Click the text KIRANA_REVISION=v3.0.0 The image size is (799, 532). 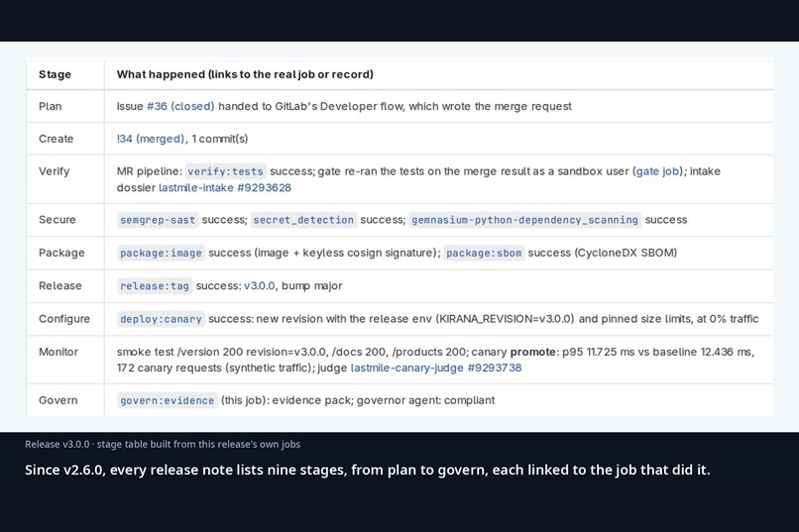click(505, 319)
